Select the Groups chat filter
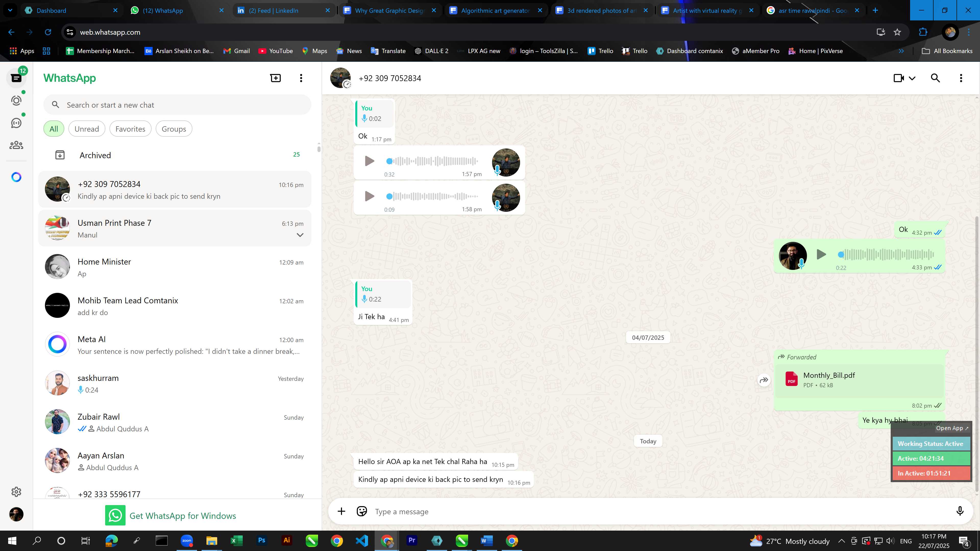Screen dimensions: 980x551 coord(174,129)
